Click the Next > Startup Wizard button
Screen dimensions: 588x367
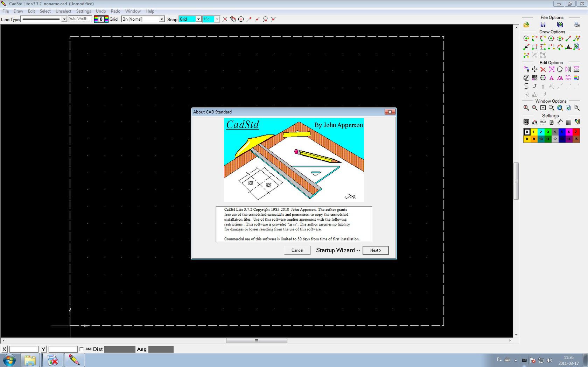(x=376, y=250)
